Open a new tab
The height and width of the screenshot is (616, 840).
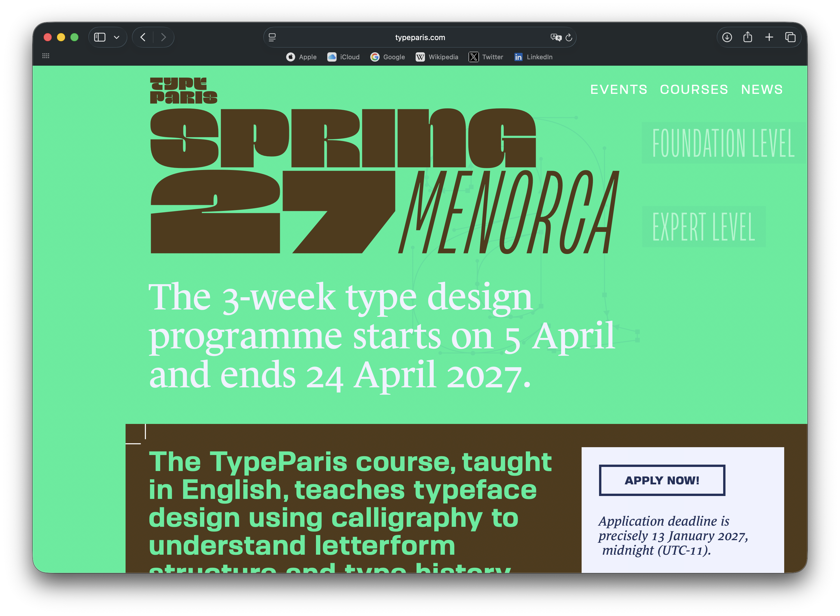(x=769, y=37)
